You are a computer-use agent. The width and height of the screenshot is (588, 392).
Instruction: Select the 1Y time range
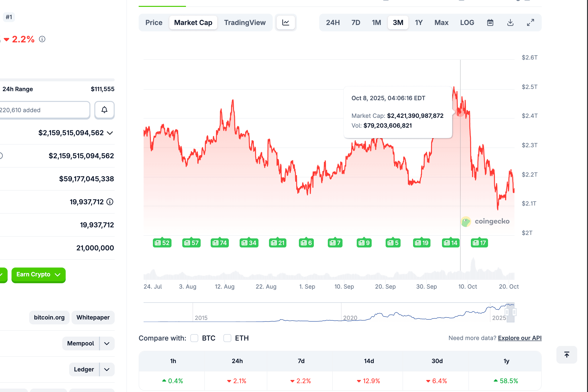pyautogui.click(x=418, y=23)
